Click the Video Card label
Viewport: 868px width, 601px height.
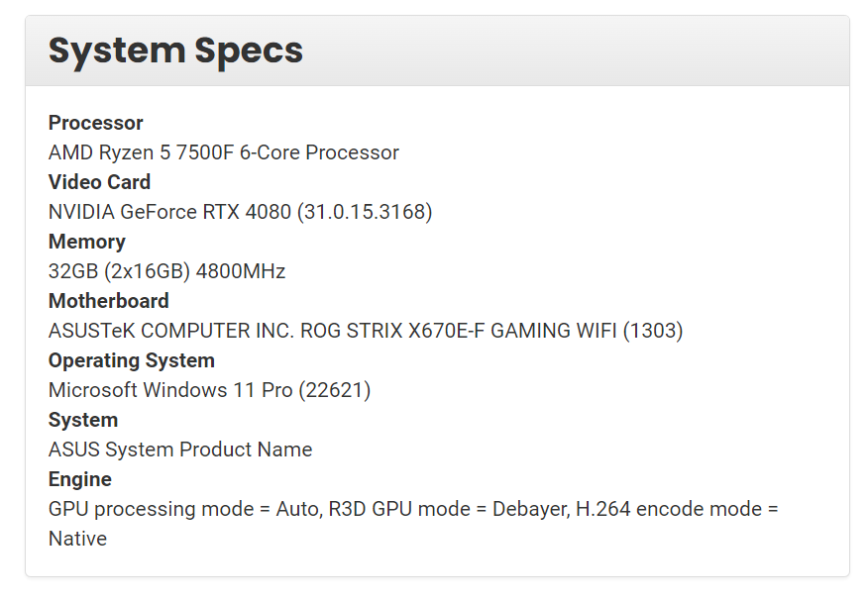[x=99, y=182]
